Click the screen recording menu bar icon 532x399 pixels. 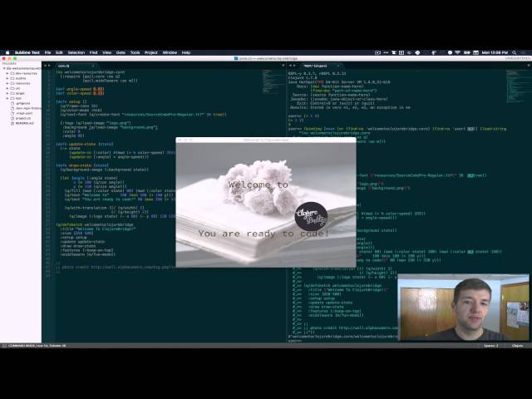(x=377, y=52)
